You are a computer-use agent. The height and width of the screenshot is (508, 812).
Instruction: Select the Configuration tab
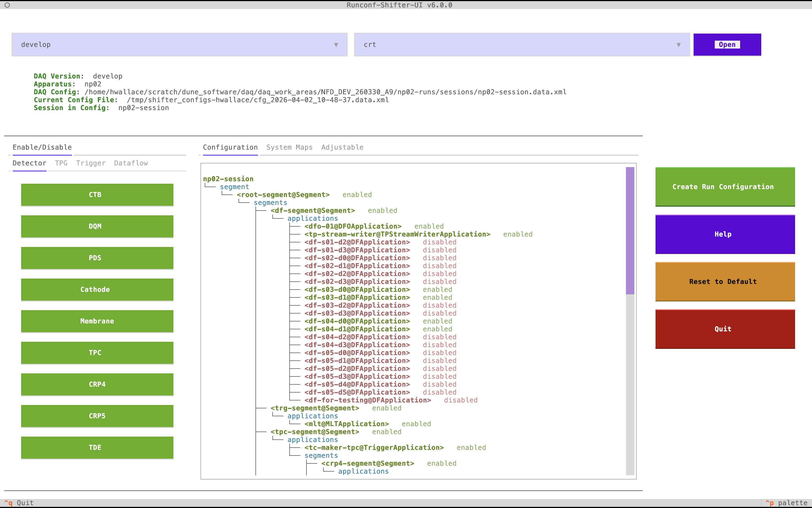230,147
